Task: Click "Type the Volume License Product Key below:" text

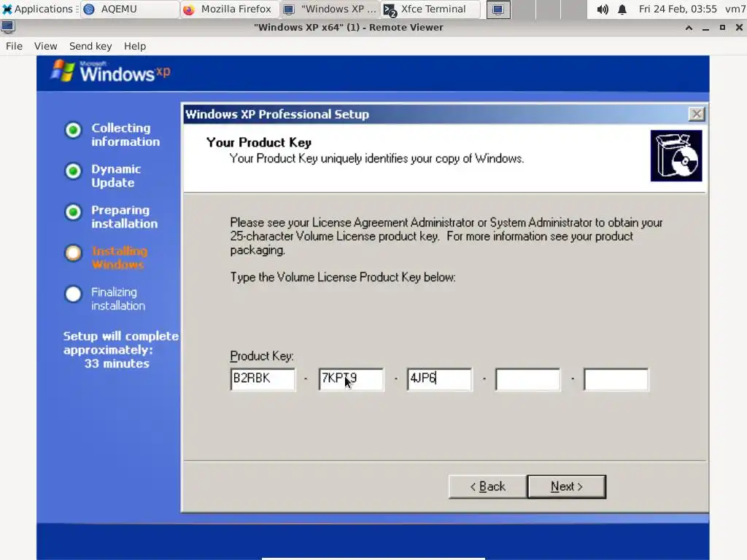Action: coord(343,277)
